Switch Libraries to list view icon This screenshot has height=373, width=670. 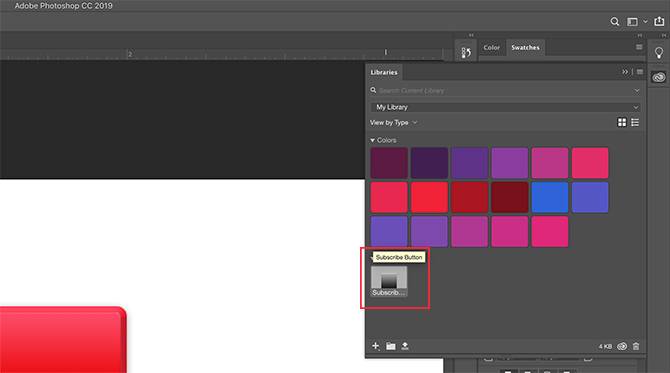point(635,123)
